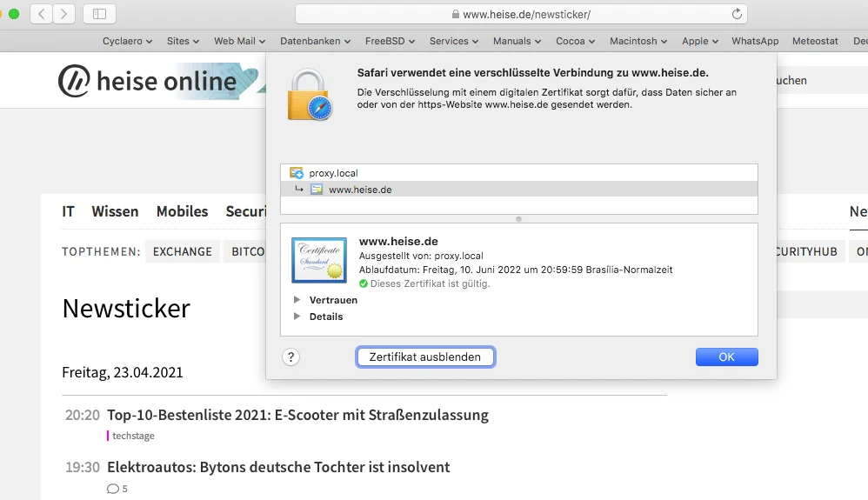This screenshot has height=500, width=868.
Task: Open comments bubble under Elektroautos article
Action: pos(113,489)
